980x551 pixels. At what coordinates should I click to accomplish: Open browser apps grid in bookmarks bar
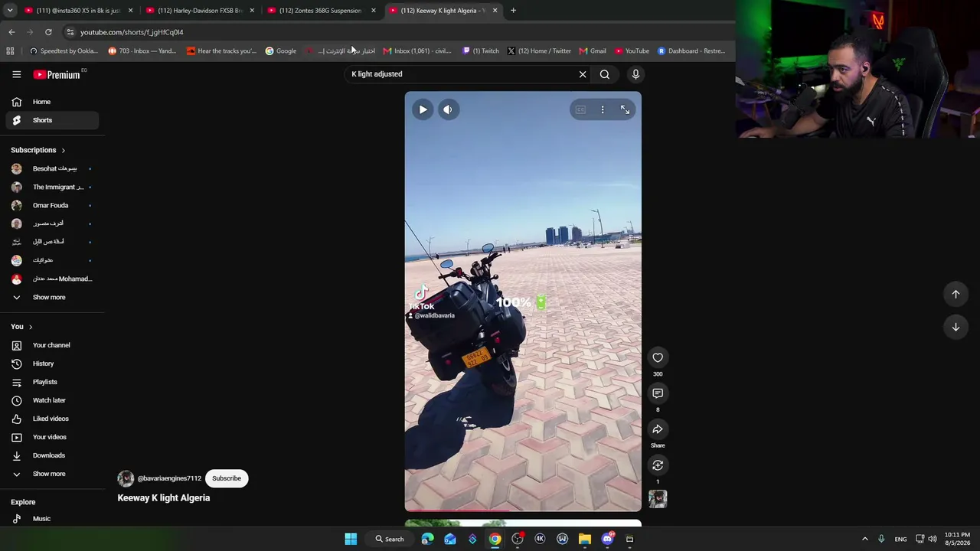10,51
